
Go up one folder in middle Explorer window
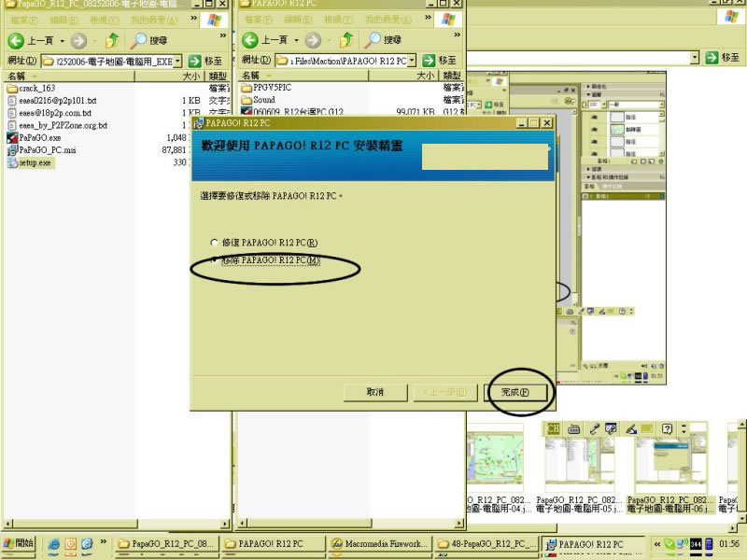tap(346, 40)
